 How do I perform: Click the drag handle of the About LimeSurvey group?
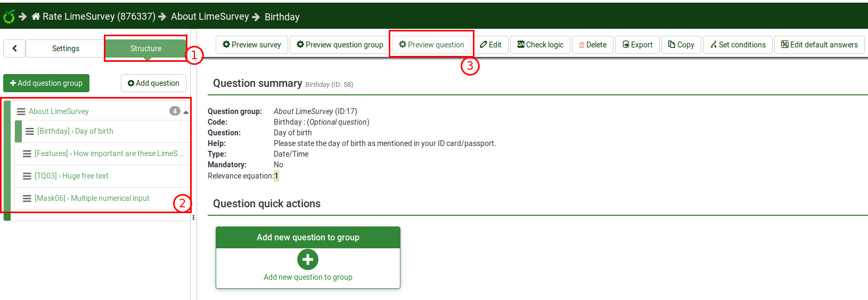[x=21, y=111]
